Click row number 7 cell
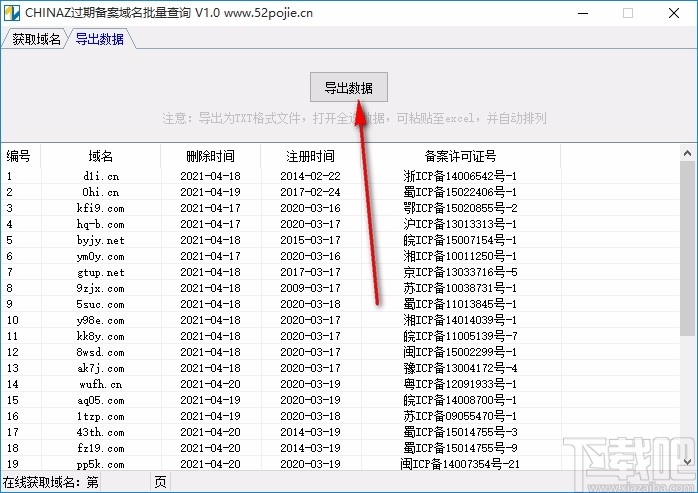The image size is (698, 493). [x=10, y=273]
